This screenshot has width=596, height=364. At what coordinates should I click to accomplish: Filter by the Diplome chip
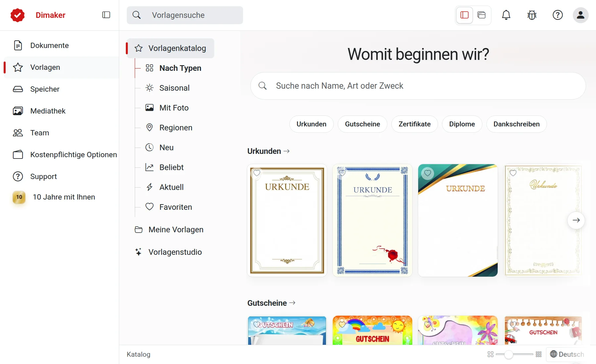(462, 124)
